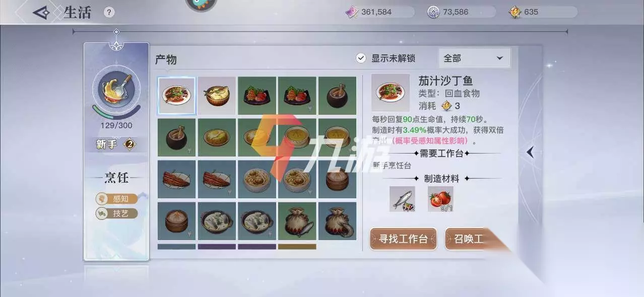Tap the silver coin currency icon

coord(434,12)
